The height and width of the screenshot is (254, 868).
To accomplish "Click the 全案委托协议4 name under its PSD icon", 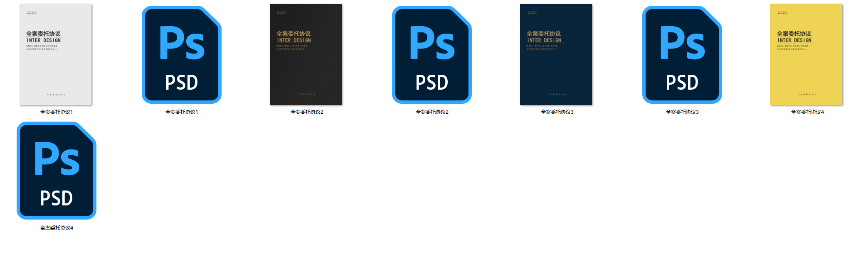I will pyautogui.click(x=57, y=228).
